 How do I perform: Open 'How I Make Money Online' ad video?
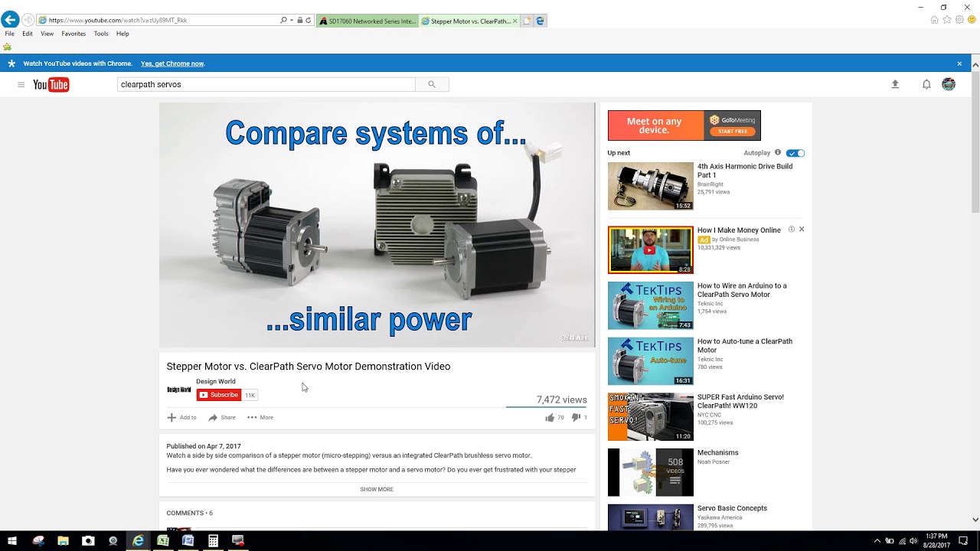click(651, 249)
